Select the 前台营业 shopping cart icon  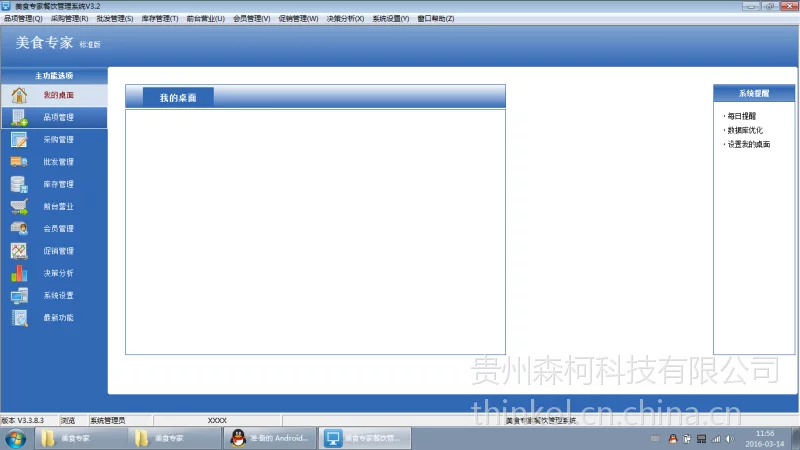pos(19,207)
